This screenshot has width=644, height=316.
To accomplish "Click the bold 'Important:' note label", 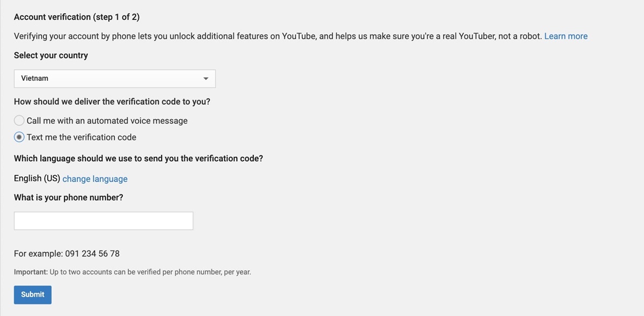I will [31, 272].
